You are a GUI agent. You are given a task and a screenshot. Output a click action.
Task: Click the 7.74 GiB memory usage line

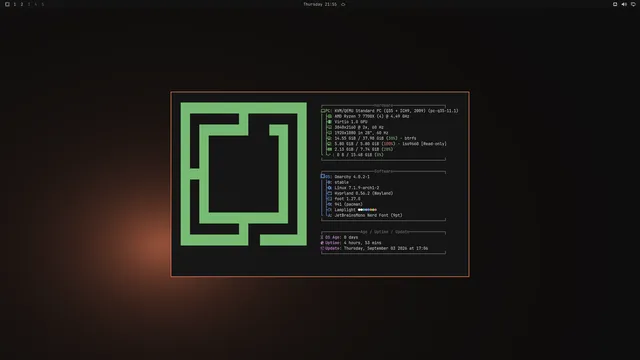click(363, 149)
